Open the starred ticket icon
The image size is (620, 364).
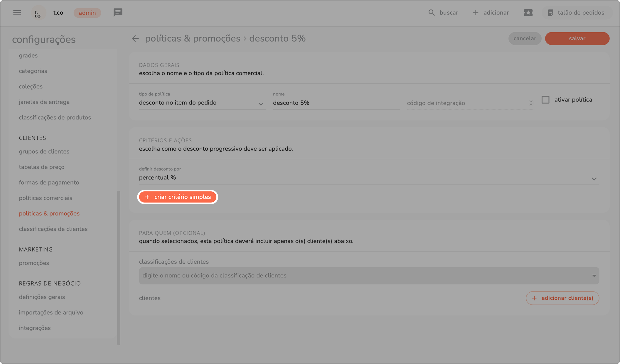point(528,13)
